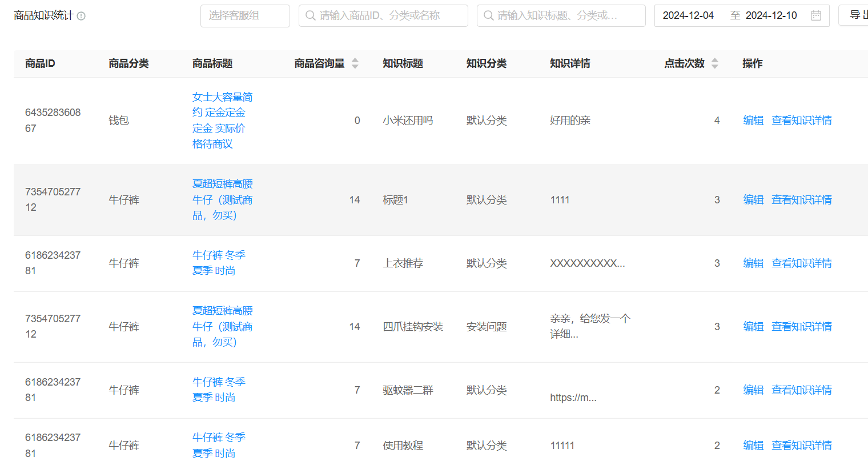Click the search icon in the product ID field
Screen dimensions: 868x469
point(311,15)
